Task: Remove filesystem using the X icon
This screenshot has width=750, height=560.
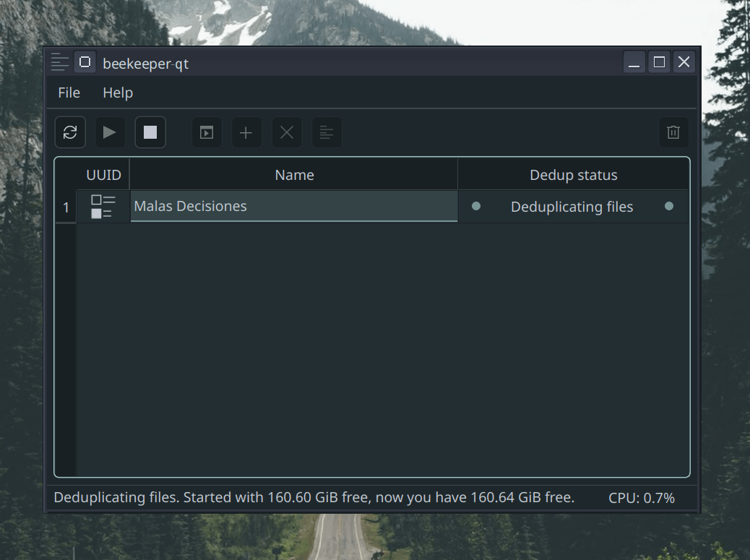Action: pyautogui.click(x=286, y=132)
